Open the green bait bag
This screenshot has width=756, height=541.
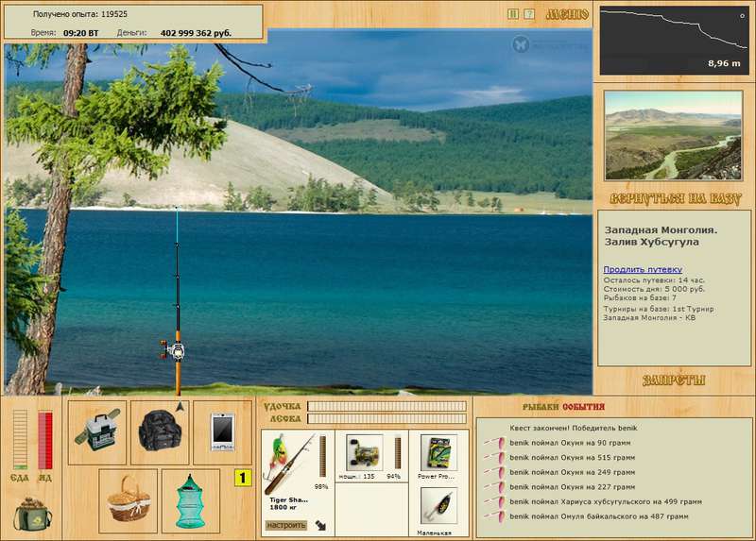click(33, 515)
